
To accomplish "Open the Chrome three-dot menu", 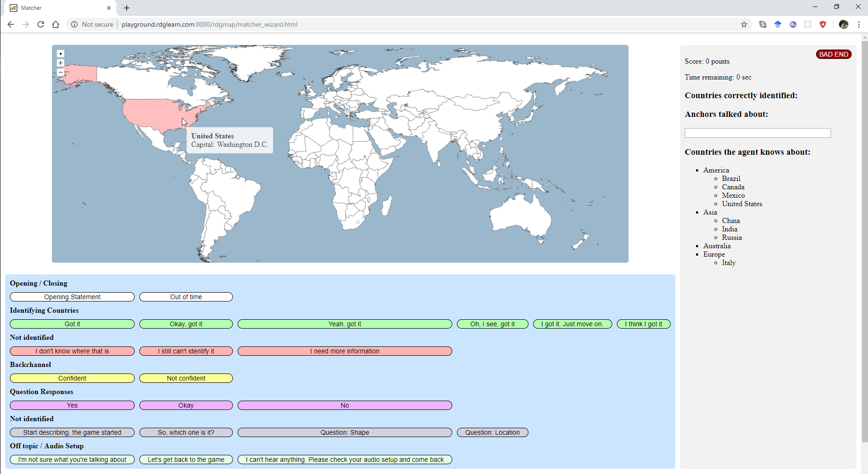I will (859, 24).
